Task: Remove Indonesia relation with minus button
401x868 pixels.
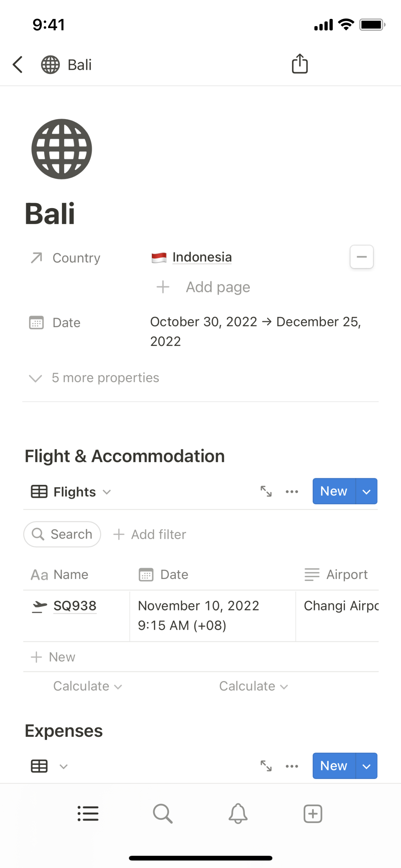Action: tap(361, 257)
